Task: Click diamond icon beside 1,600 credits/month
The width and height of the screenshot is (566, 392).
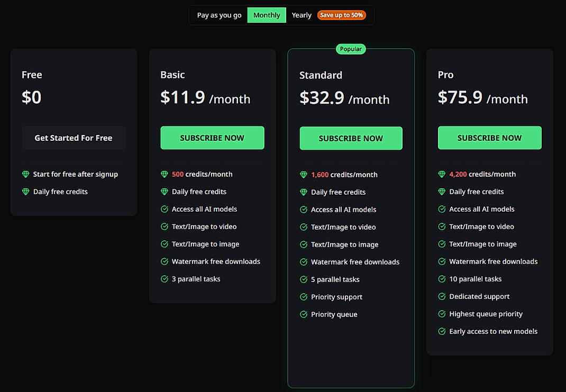Action: 304,175
